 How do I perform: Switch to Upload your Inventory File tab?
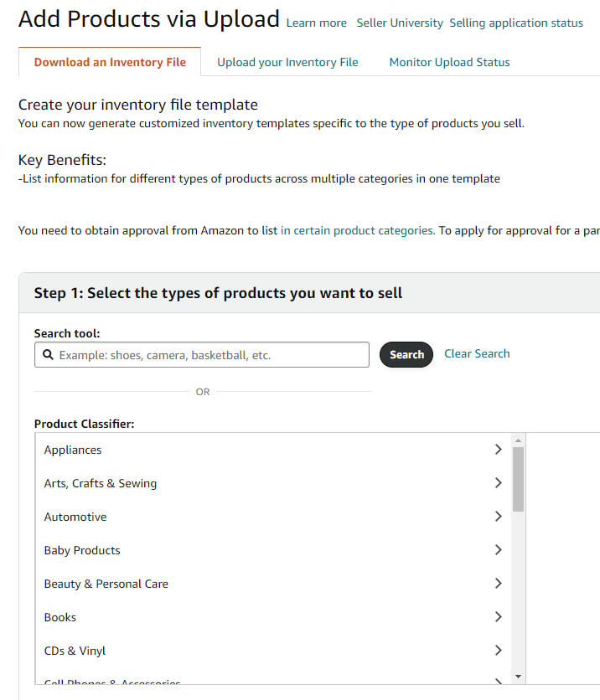click(287, 62)
